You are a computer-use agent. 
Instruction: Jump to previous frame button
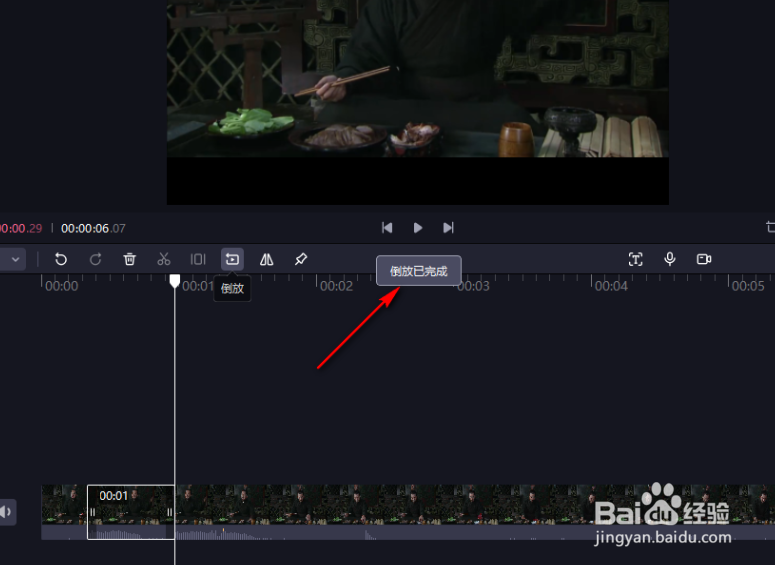coord(387,227)
